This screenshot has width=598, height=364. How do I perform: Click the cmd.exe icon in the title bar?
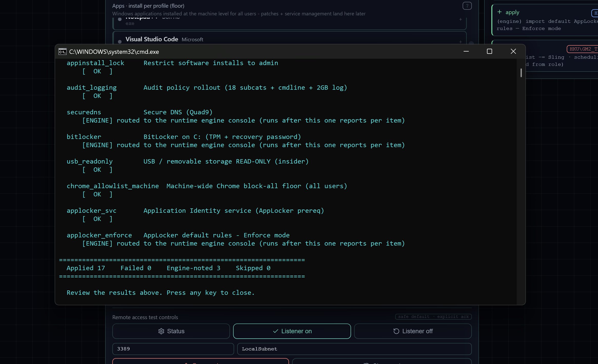[62, 52]
